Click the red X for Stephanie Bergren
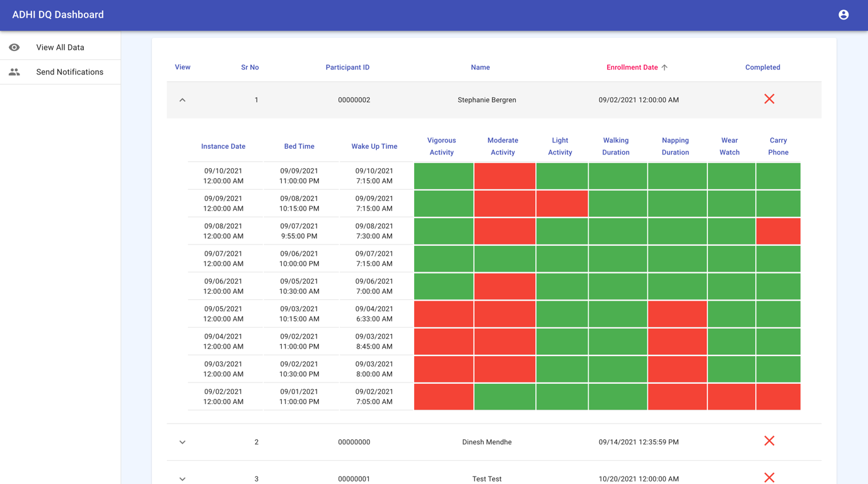The height and width of the screenshot is (484, 868). [769, 99]
